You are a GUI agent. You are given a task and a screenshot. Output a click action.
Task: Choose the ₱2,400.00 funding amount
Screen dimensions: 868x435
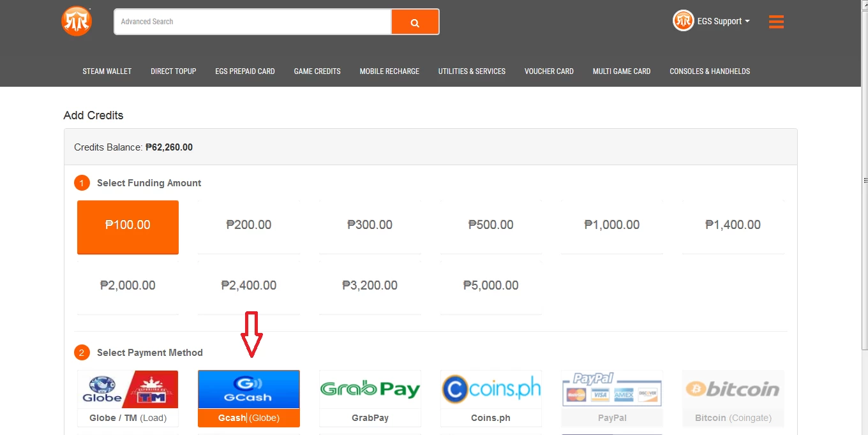pos(249,288)
